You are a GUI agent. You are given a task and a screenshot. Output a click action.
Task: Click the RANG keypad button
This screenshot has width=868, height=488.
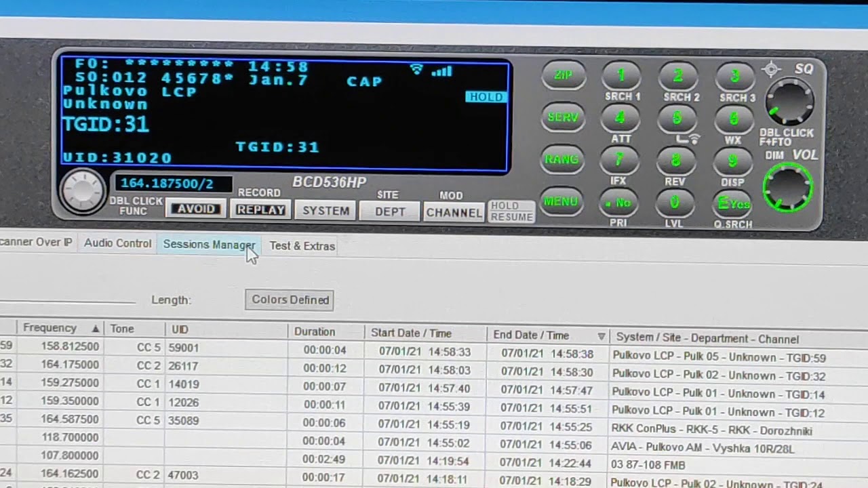tap(562, 160)
